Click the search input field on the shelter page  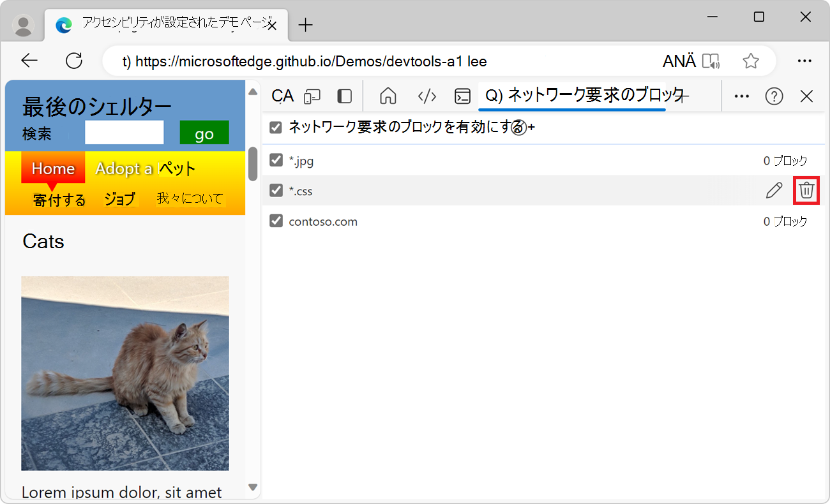tap(124, 133)
